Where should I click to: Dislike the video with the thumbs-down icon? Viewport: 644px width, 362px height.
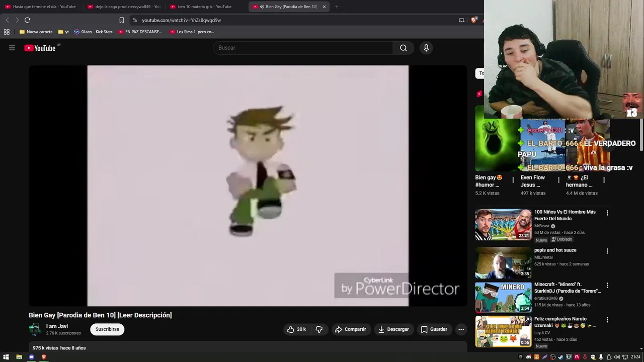[x=319, y=329]
